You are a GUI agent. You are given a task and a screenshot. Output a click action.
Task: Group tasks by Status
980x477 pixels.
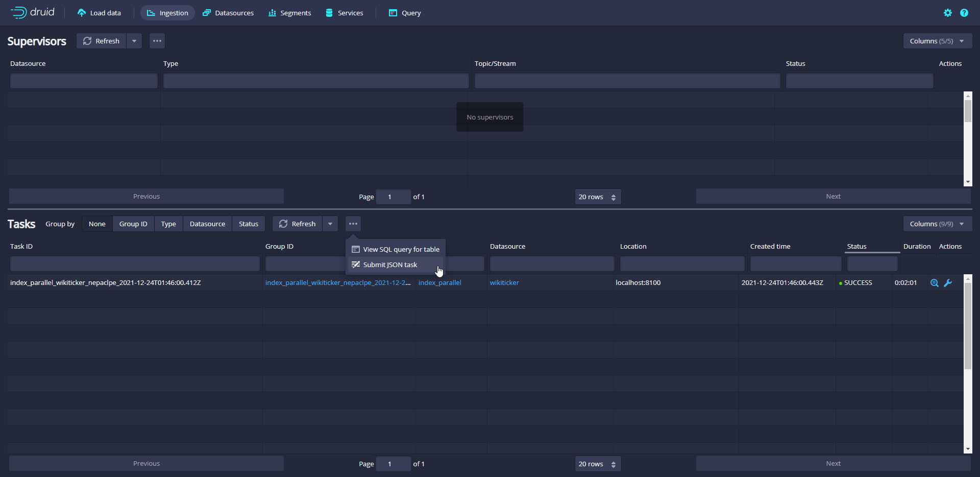(249, 224)
